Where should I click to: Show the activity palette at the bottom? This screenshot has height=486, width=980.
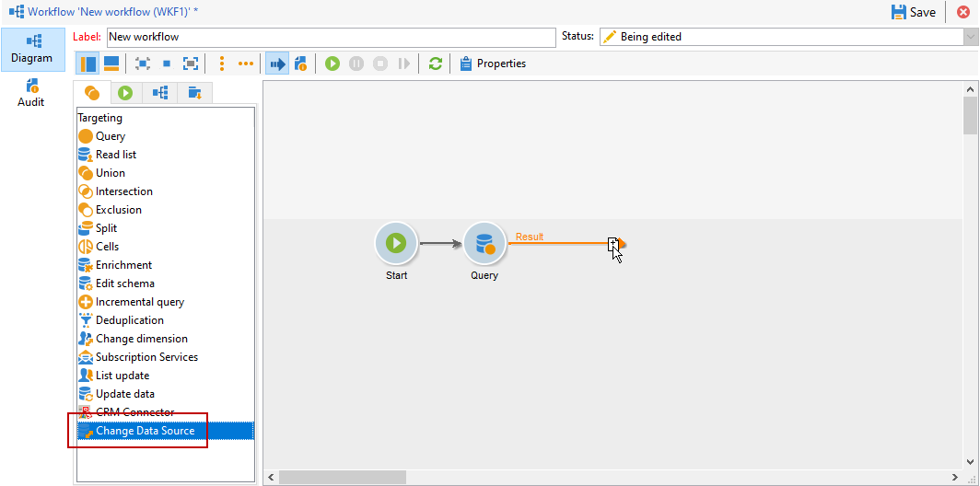[x=111, y=64]
